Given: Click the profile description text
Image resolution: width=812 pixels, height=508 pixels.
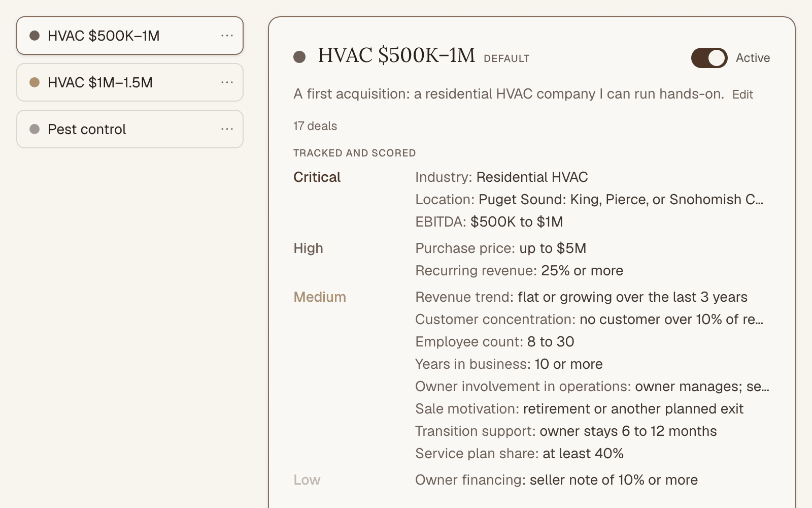Looking at the screenshot, I should click(509, 94).
